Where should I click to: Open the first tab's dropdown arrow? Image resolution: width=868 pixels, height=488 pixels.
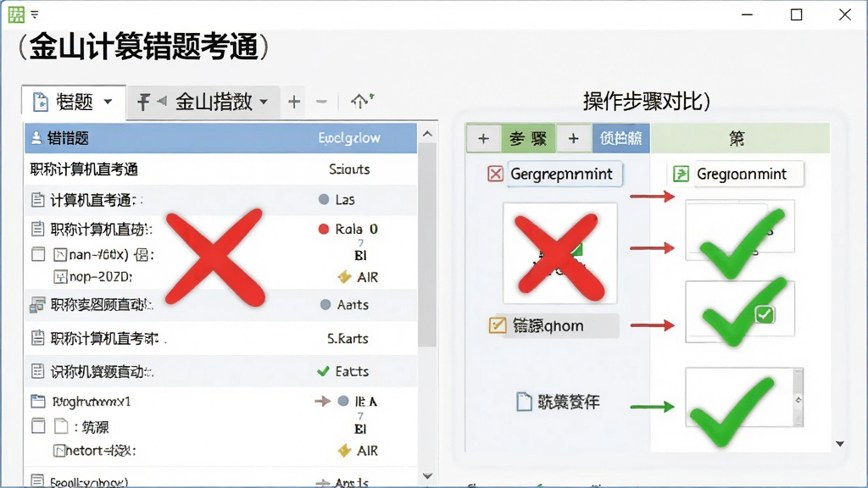coord(108,102)
